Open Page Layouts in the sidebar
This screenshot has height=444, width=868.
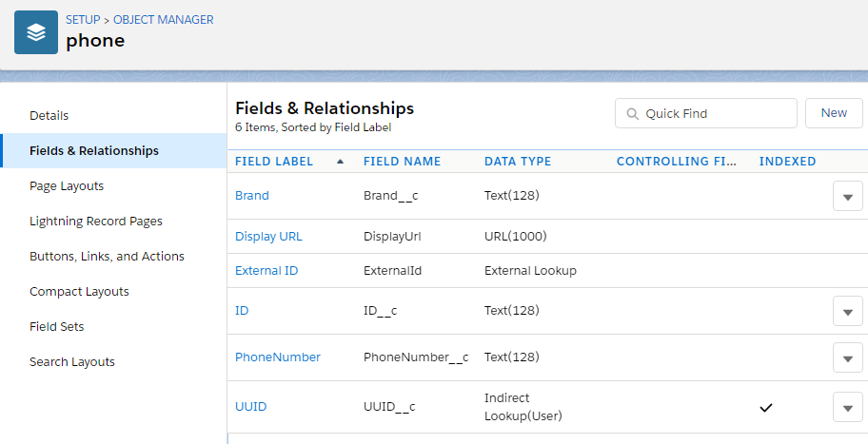pyautogui.click(x=67, y=186)
